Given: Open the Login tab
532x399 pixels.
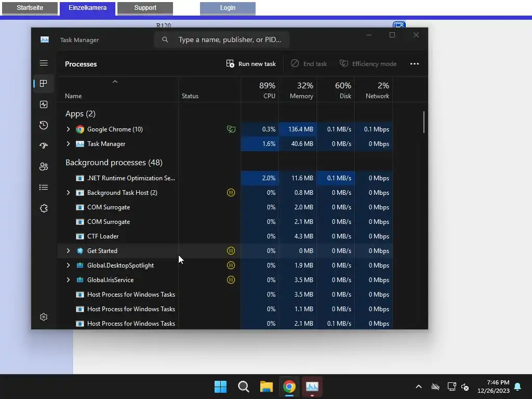Looking at the screenshot, I should pyautogui.click(x=228, y=8).
